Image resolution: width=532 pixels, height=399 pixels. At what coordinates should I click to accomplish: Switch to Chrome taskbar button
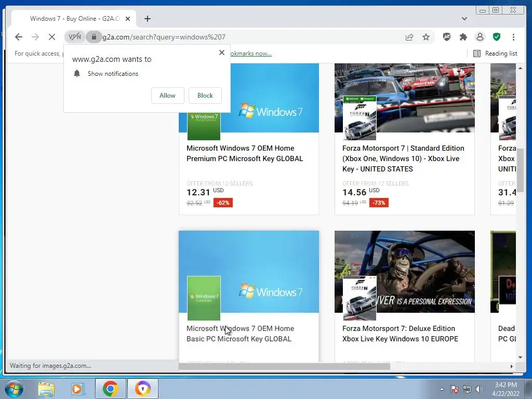click(110, 389)
